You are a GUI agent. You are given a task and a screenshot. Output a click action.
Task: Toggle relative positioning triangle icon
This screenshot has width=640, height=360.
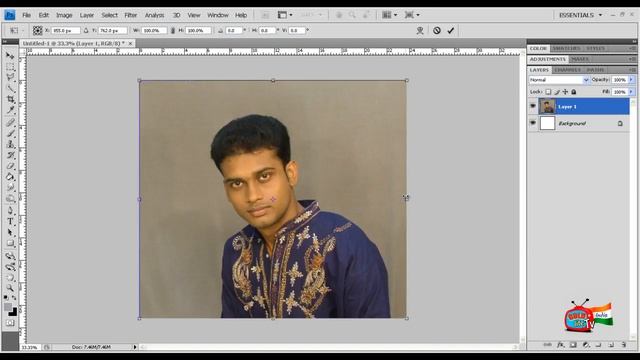click(86, 30)
